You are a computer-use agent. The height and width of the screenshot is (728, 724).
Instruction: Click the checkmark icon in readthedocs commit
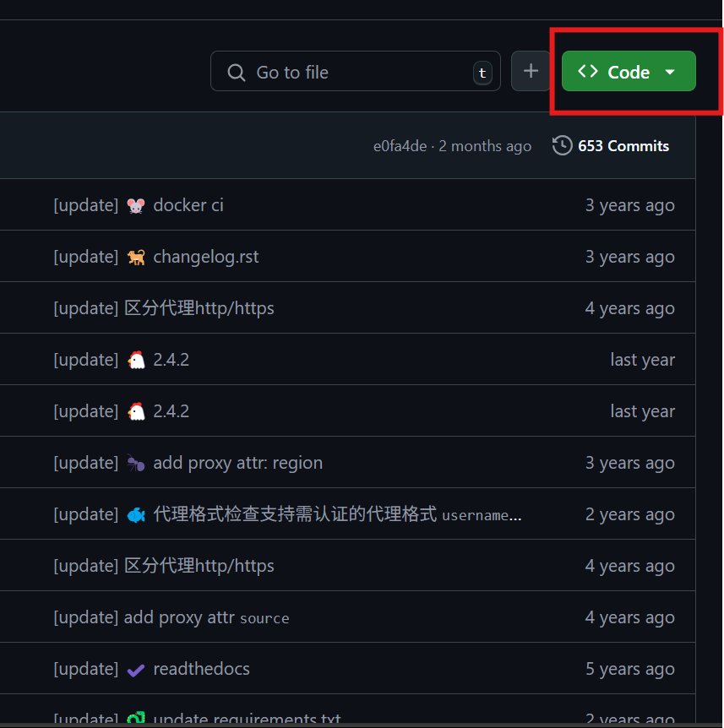pyautogui.click(x=136, y=668)
